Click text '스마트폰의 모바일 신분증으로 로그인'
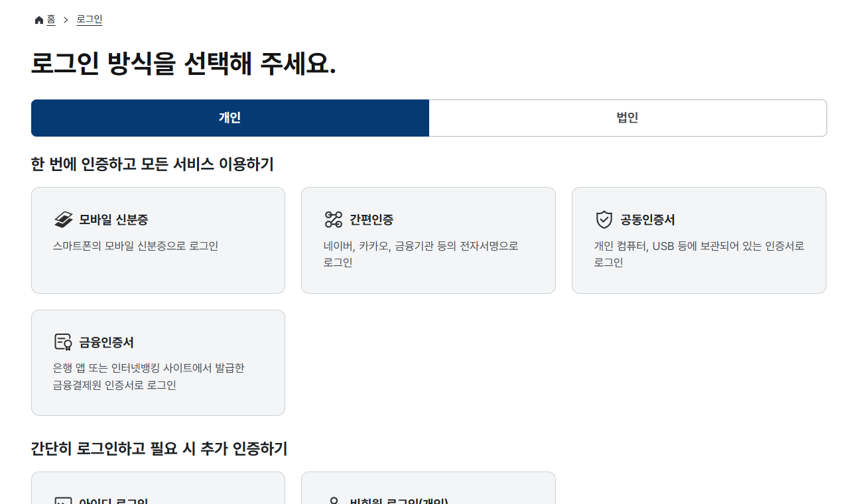The image size is (857, 504). tap(135, 246)
